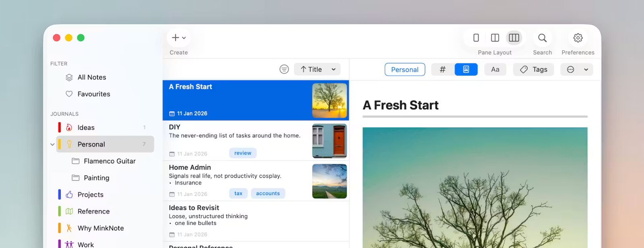Open the Title sort dropdown
644x248 pixels.
pyautogui.click(x=317, y=69)
